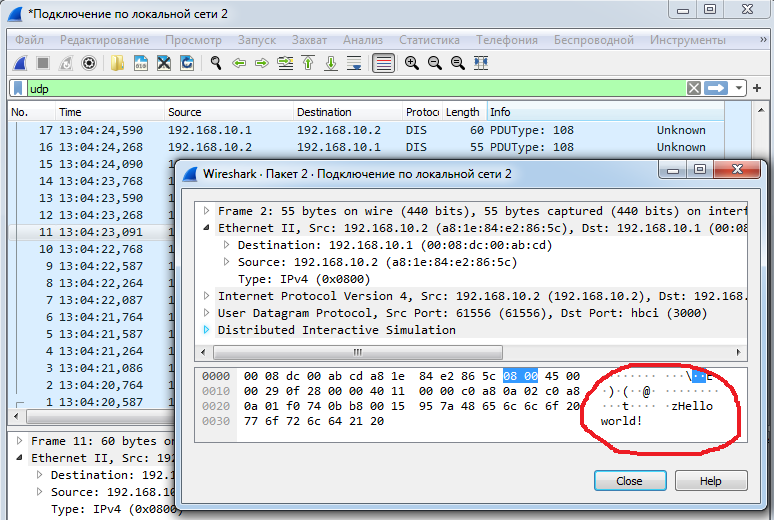774x520 pixels.
Task: Restart the current capture icon
Action: [x=66, y=63]
